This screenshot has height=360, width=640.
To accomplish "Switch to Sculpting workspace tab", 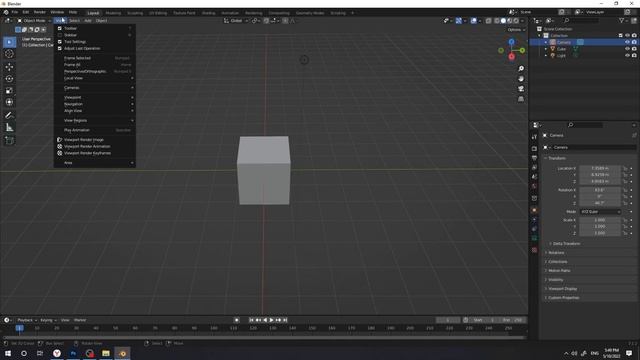I will [x=135, y=13].
